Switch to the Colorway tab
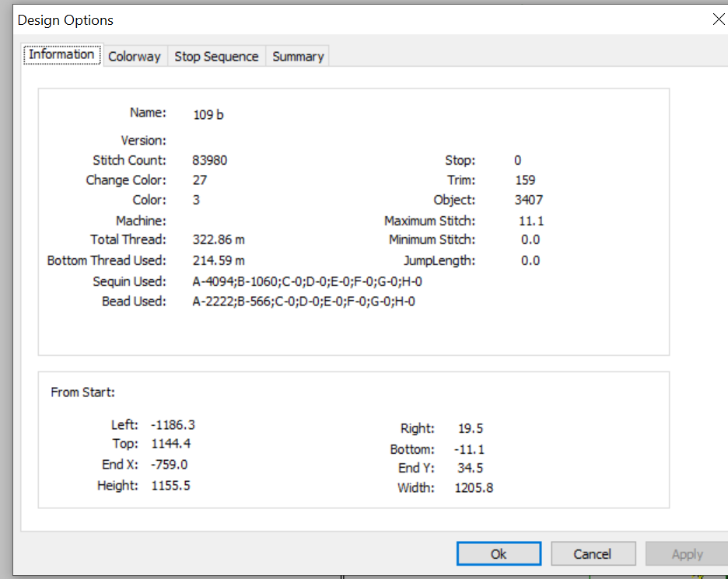Screen dimensions: 728x579 (135, 57)
